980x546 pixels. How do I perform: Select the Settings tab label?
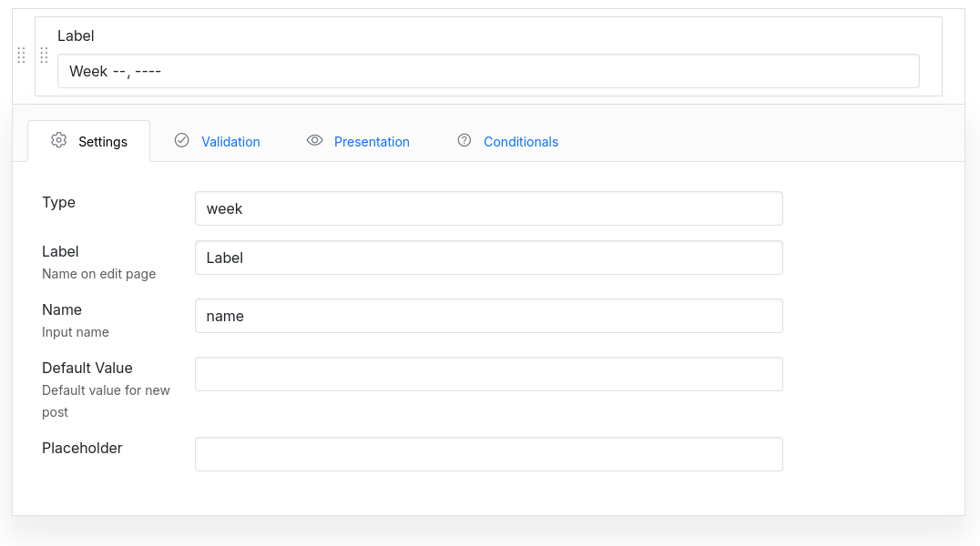103,142
